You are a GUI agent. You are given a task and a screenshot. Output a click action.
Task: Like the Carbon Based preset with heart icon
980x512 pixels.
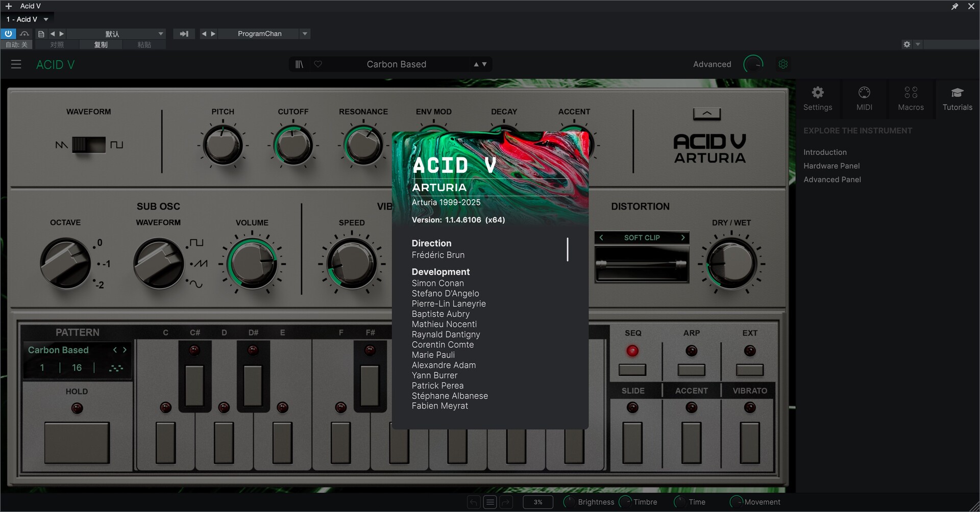tap(318, 64)
